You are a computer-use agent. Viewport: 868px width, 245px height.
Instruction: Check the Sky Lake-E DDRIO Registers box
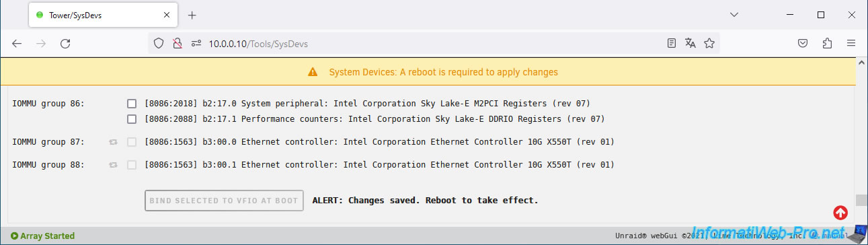click(x=132, y=119)
